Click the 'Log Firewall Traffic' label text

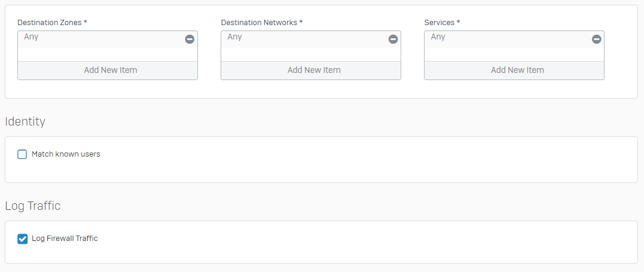(x=65, y=239)
